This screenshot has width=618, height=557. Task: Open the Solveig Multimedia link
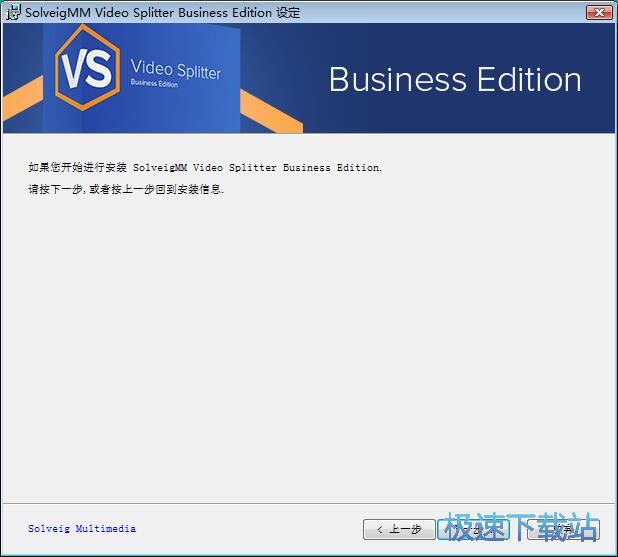click(82, 528)
